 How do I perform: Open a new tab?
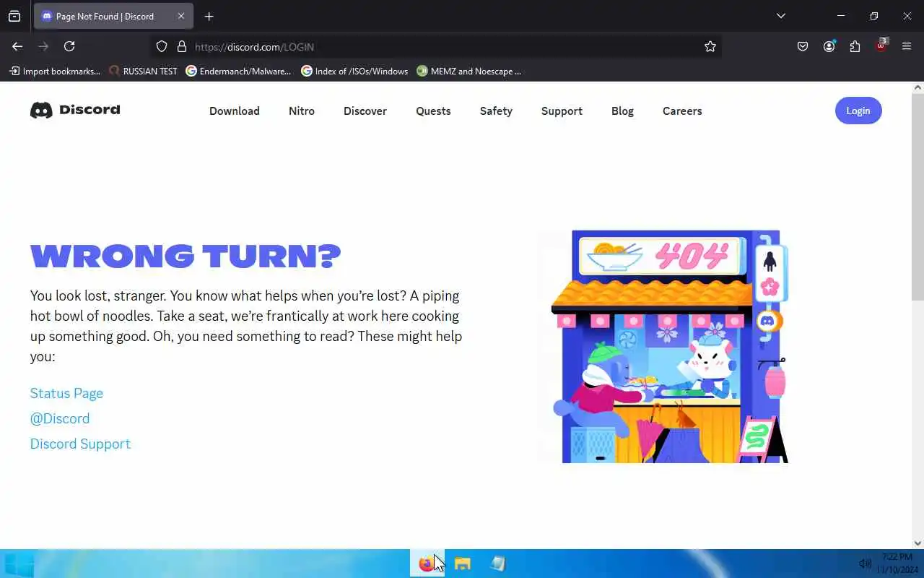coord(209,16)
